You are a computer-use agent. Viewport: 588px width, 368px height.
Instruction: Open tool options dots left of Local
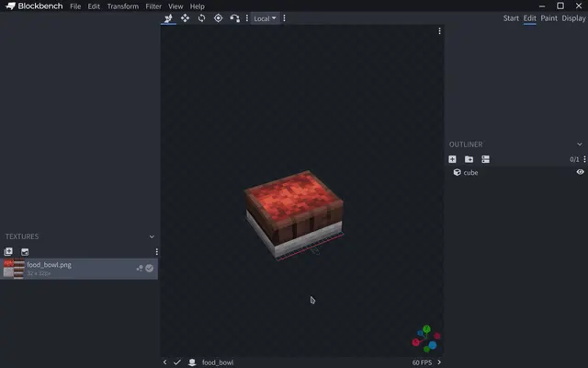coord(247,18)
